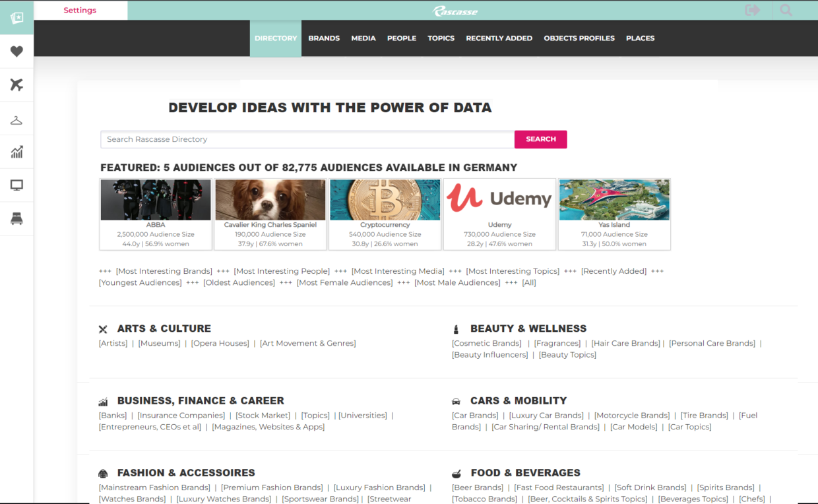The height and width of the screenshot is (504, 818).
Task: Open the bracketed Recently Added link
Action: (613, 271)
